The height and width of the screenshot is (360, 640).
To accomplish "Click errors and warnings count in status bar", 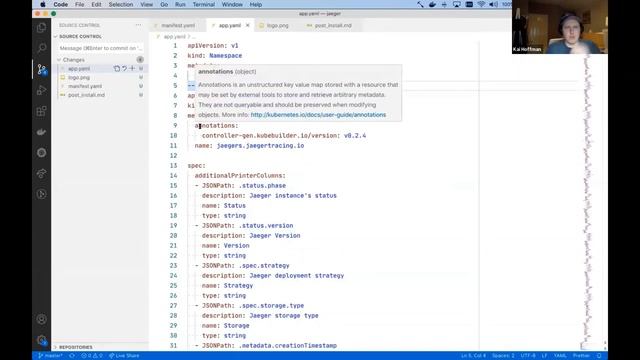I will click(x=91, y=356).
